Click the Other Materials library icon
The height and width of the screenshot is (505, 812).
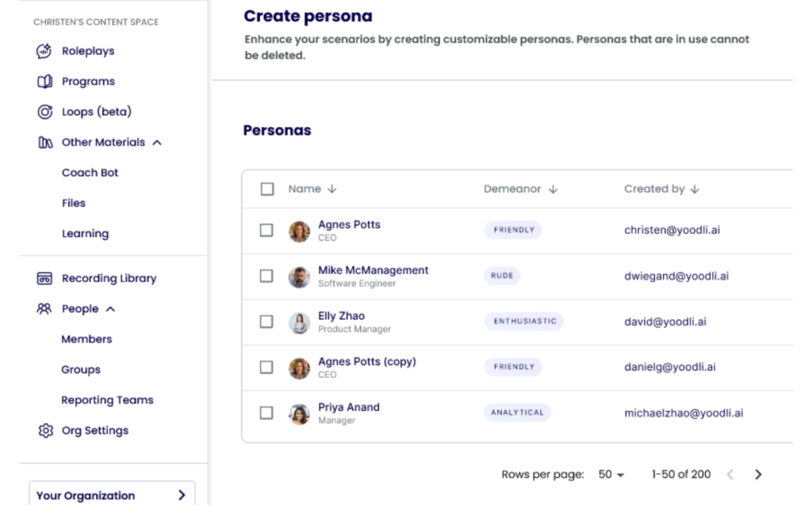pos(44,143)
